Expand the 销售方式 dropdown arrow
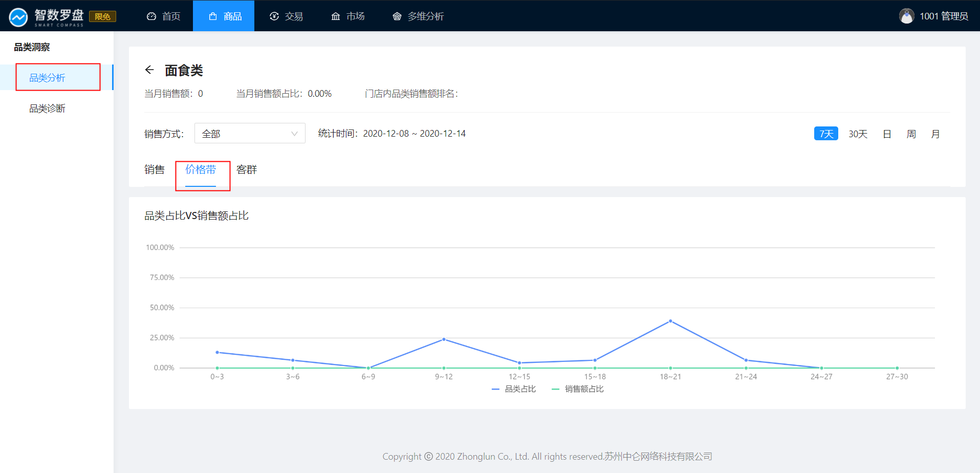Image resolution: width=980 pixels, height=473 pixels. 294,134
